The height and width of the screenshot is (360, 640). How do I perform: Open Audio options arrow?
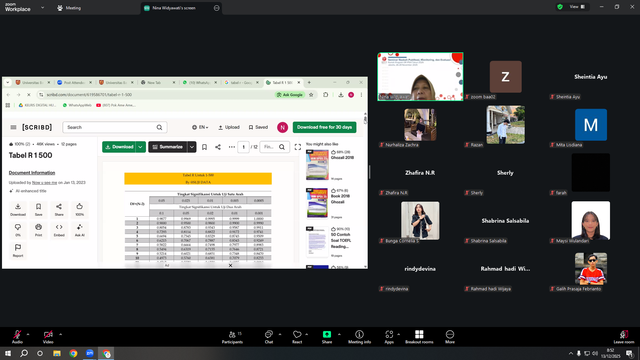coord(28,334)
